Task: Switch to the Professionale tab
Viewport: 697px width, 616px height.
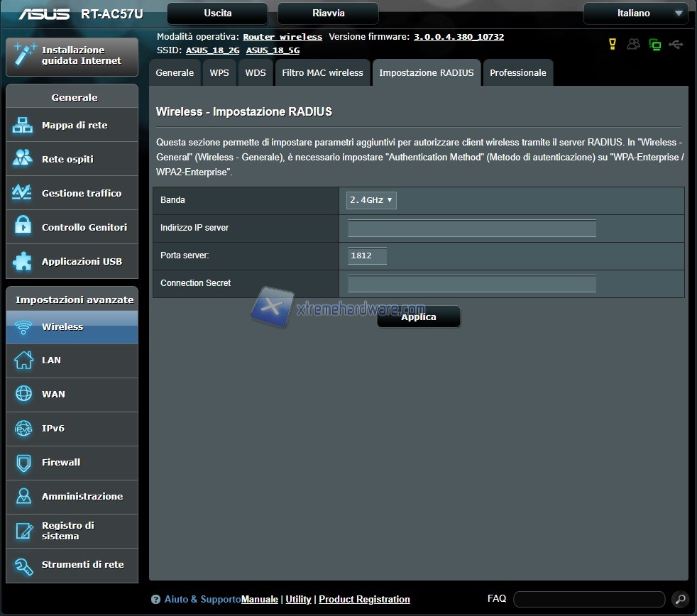Action: coord(518,73)
